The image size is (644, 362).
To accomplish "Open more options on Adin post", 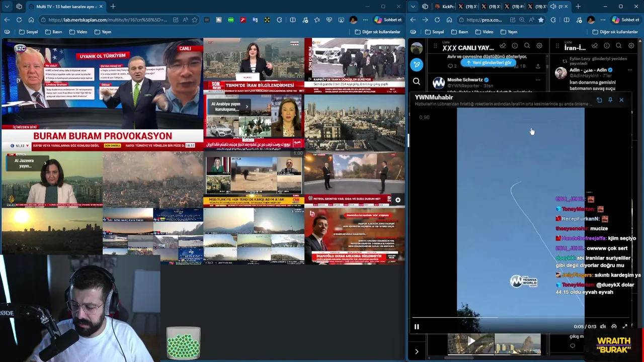I will click(630, 70).
